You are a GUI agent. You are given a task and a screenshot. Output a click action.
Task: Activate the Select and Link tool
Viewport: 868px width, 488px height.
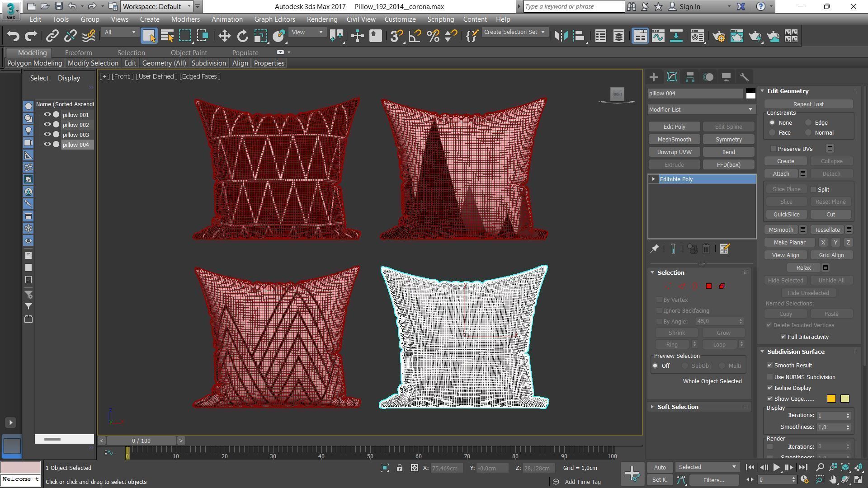click(x=52, y=36)
